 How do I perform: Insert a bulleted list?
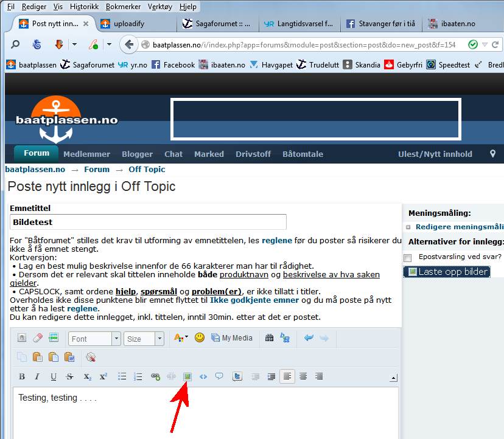point(122,376)
